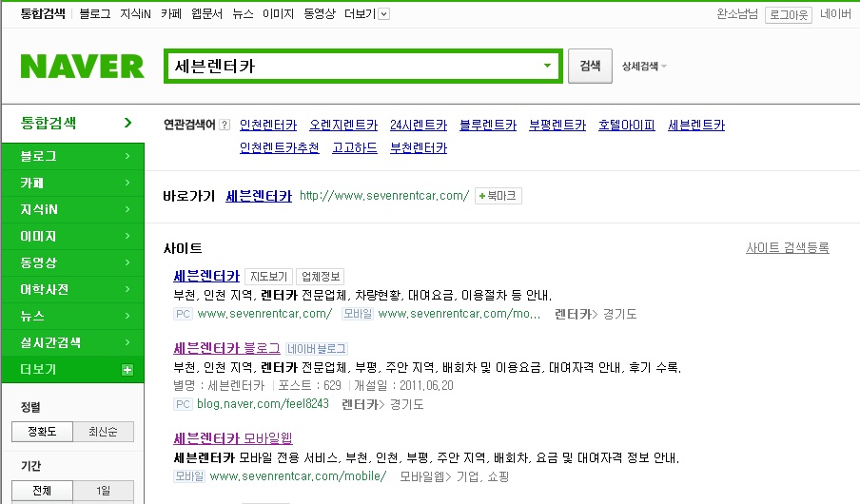The image size is (860, 504).
Task: Open blog.naver.com/feel8243 link
Action: (263, 404)
